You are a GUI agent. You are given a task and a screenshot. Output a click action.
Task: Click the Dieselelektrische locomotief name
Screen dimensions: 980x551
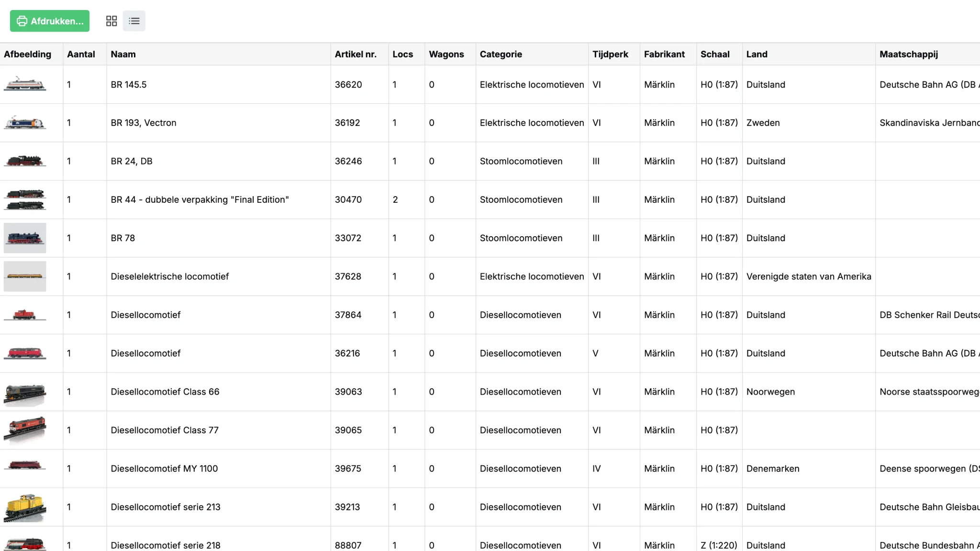[x=170, y=276]
